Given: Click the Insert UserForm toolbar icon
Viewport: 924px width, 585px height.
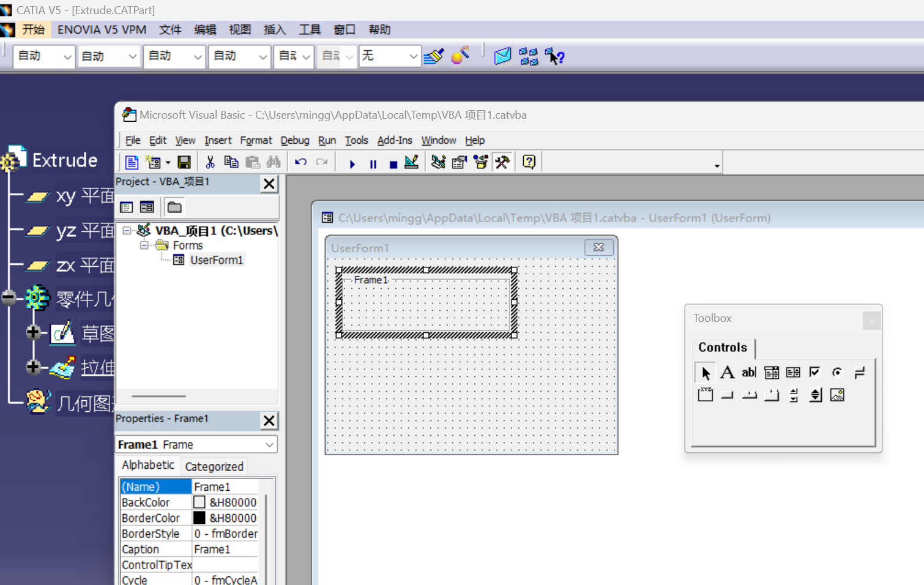Looking at the screenshot, I should pyautogui.click(x=154, y=162).
